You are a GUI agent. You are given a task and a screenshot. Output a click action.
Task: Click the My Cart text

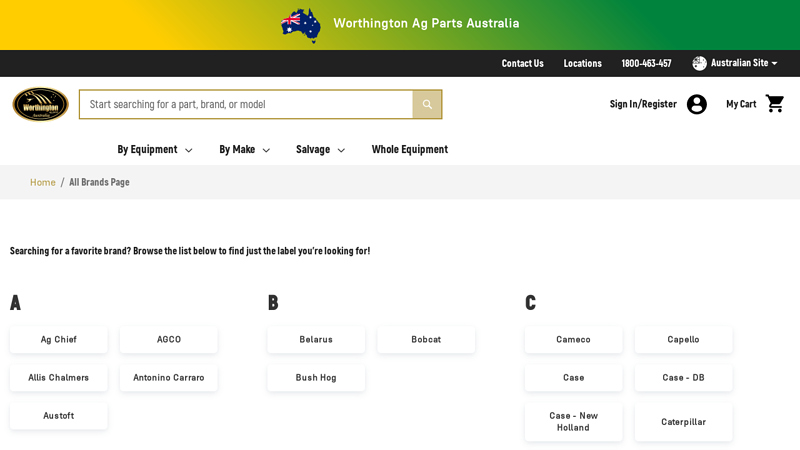[741, 104]
